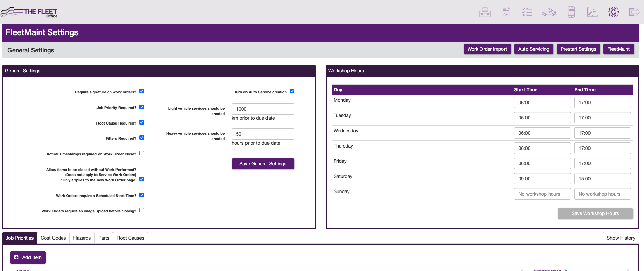Toggle Turn on Auto Service creation
Viewport: 644px width, 271px height.
[292, 91]
